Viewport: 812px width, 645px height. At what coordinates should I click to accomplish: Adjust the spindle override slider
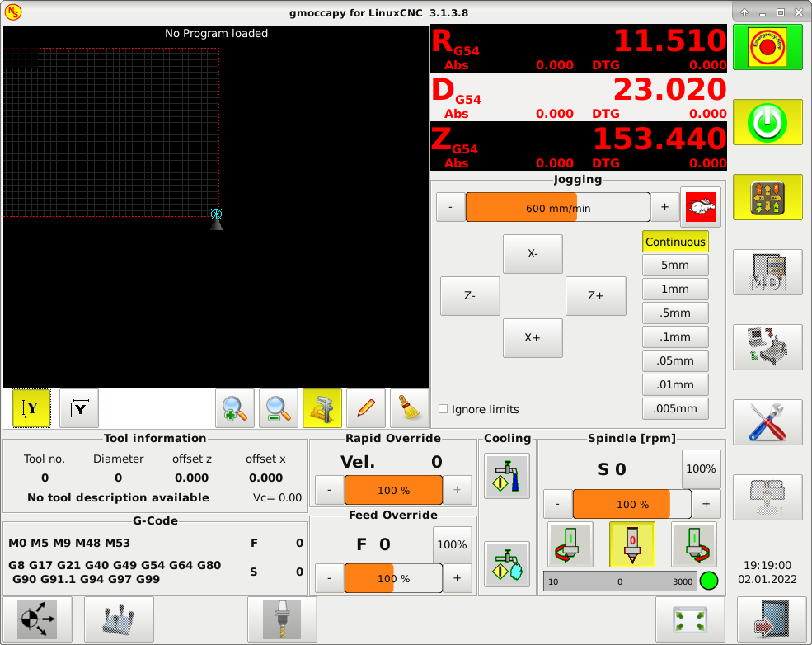(x=632, y=504)
